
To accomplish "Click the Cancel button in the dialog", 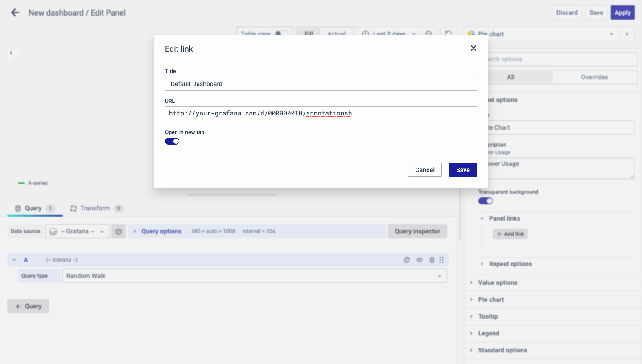I will (424, 170).
